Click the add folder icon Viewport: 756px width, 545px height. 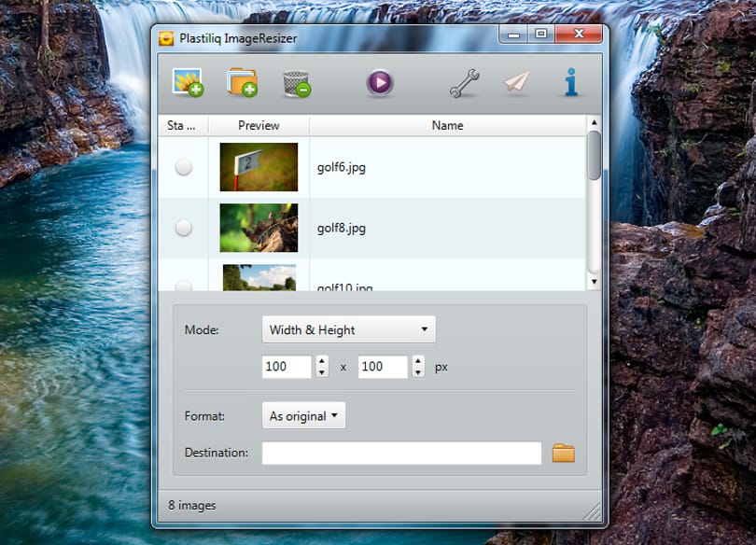pos(242,83)
